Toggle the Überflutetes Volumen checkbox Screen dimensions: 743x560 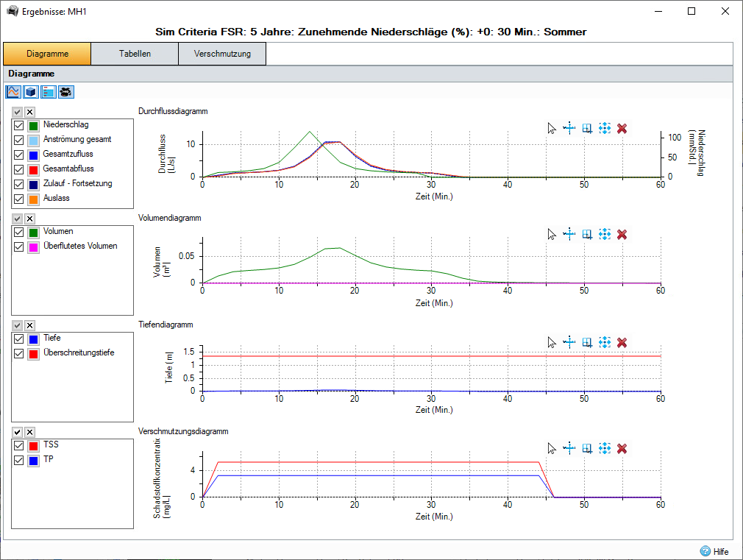click(18, 247)
